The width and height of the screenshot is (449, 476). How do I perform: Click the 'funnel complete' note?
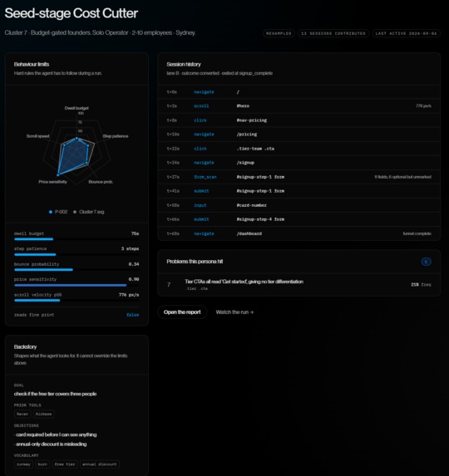click(417, 233)
